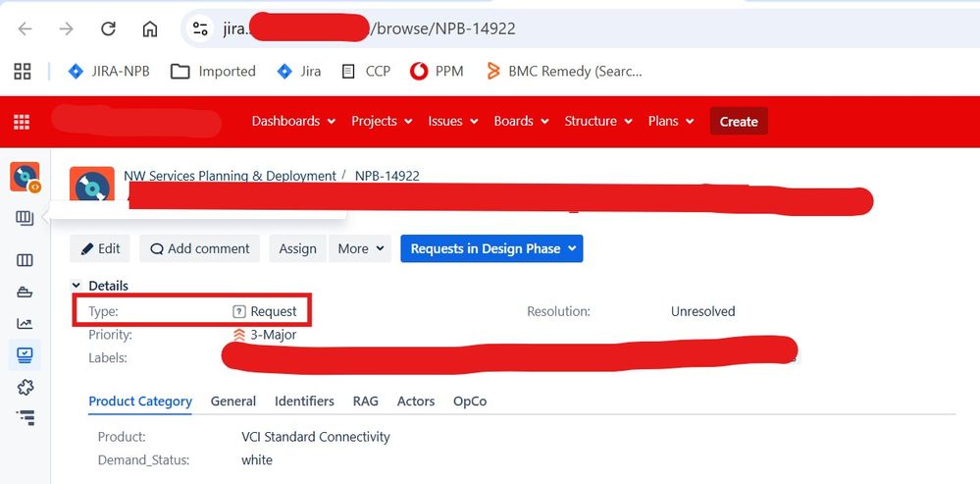Open the Add-ons puzzle icon in sidebar
The width and height of the screenshot is (980, 484).
[25, 388]
